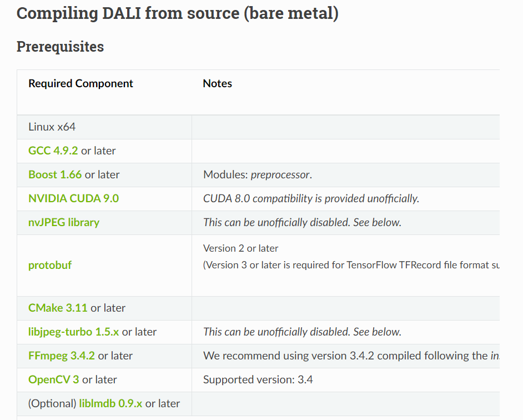Image resolution: width=523 pixels, height=420 pixels.
Task: Click the FFmpeg 3.4.2 link
Action: tap(62, 356)
